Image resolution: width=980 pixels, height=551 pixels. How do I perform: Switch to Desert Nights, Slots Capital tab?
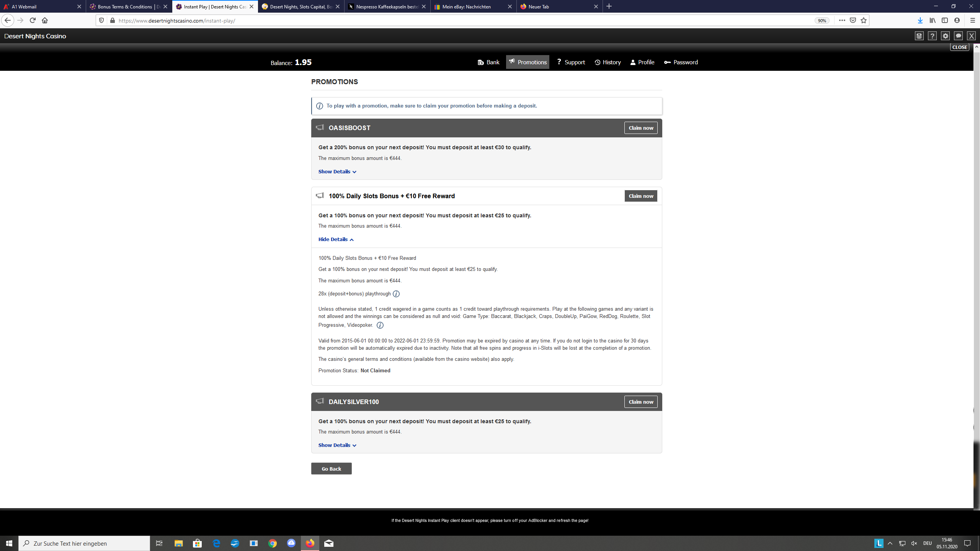(301, 7)
